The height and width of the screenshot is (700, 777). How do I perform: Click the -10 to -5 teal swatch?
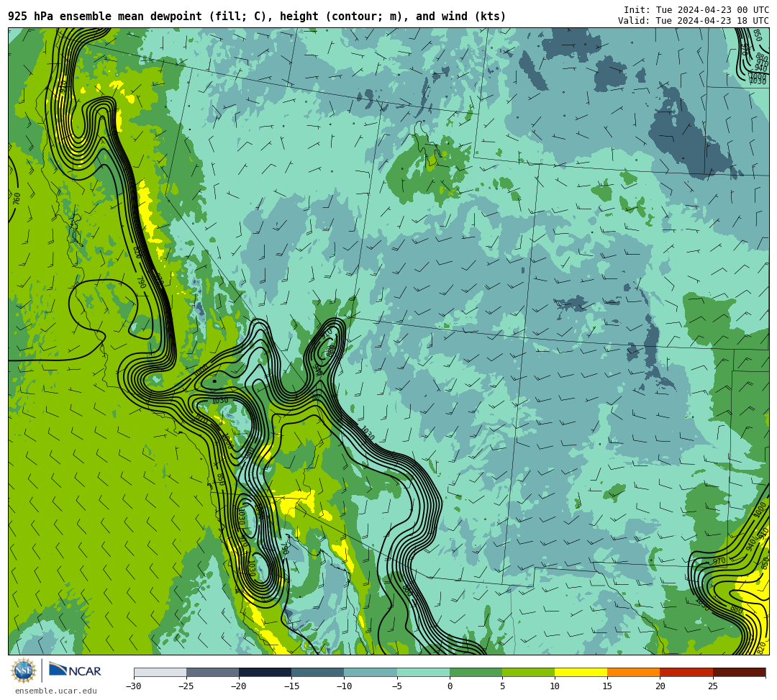(371, 672)
